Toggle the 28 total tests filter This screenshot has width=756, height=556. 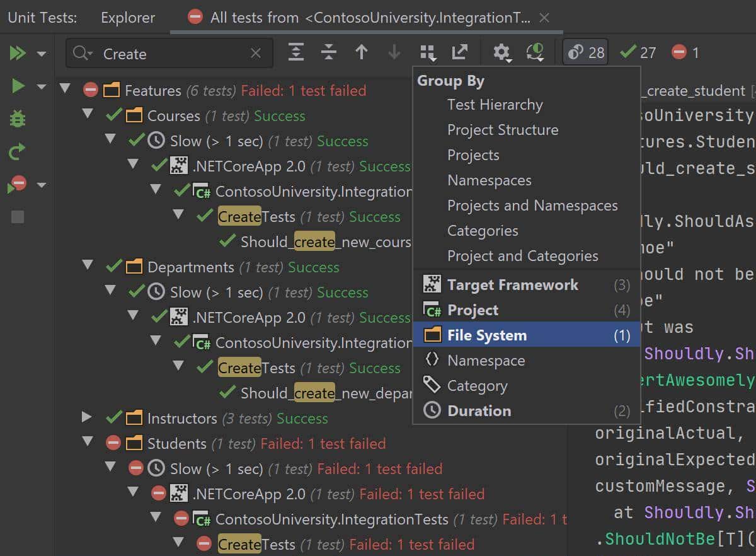(586, 53)
